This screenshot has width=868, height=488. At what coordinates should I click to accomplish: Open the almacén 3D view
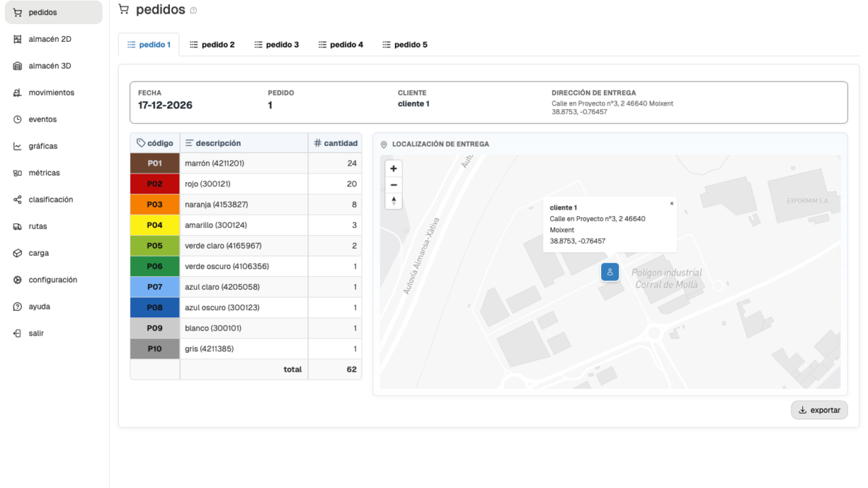point(49,66)
